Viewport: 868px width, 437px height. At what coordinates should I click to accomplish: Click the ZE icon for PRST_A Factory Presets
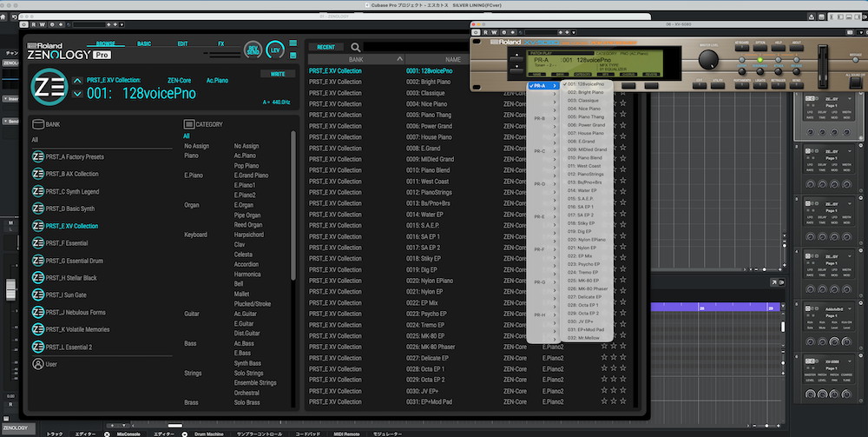(37, 156)
